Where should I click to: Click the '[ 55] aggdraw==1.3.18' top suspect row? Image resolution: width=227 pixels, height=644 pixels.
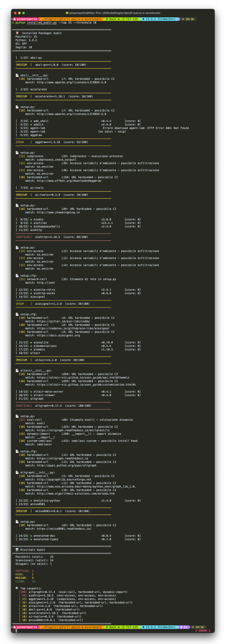pos(68,599)
